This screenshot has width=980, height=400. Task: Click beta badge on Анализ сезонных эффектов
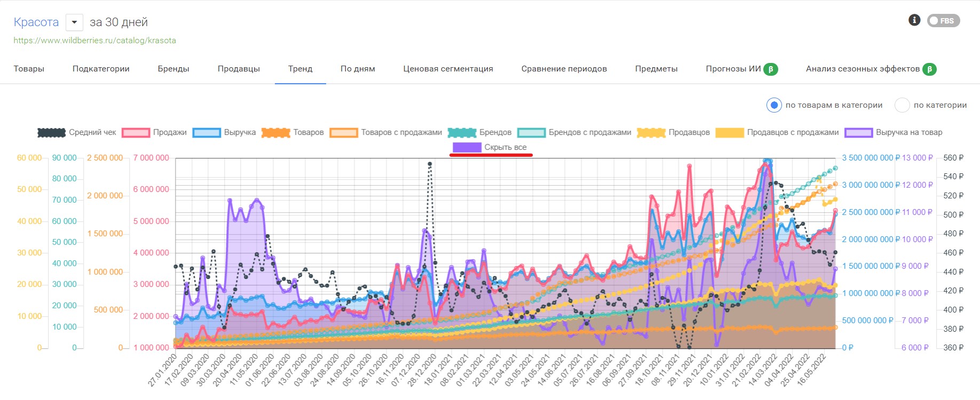tap(929, 69)
